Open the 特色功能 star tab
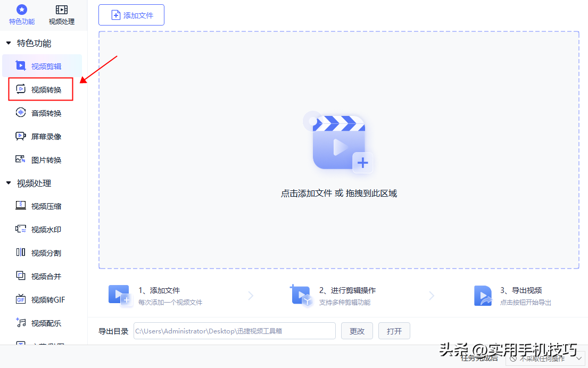 coord(22,15)
